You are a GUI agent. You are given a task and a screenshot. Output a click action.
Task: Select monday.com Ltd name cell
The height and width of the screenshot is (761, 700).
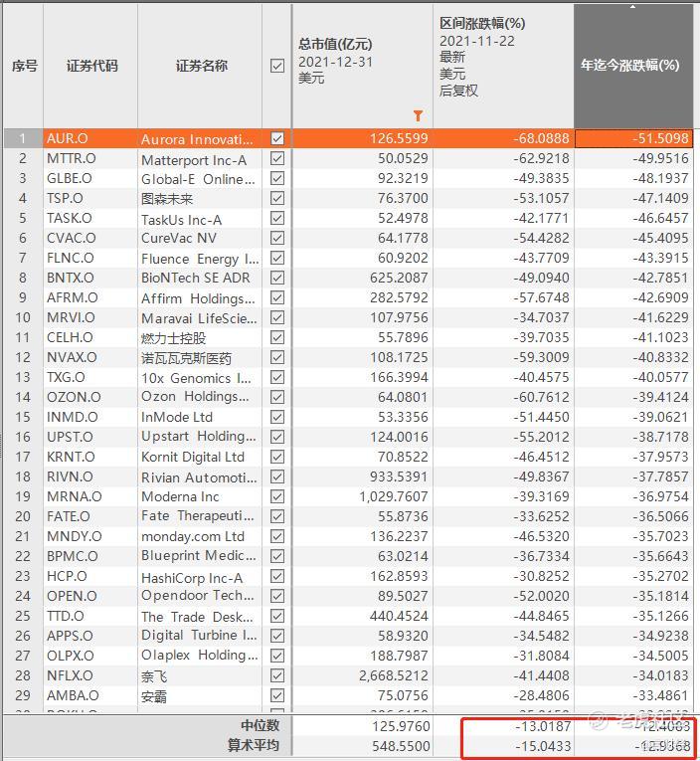click(200, 536)
